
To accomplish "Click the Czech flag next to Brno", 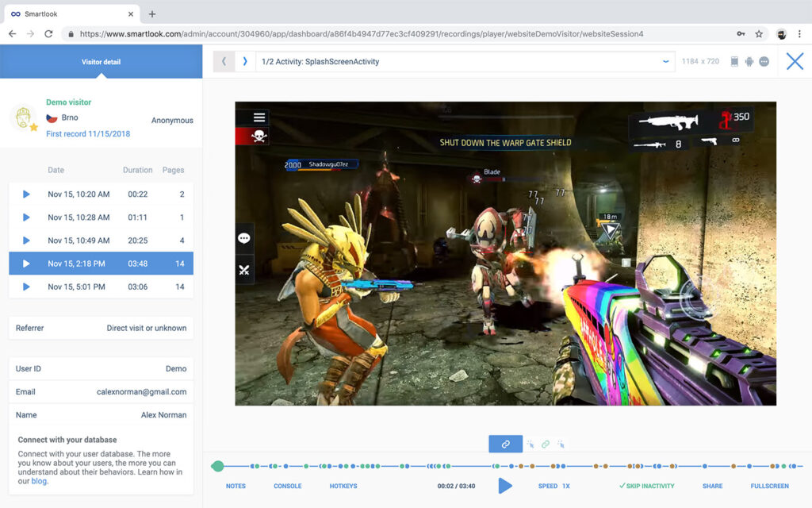I will coord(52,118).
